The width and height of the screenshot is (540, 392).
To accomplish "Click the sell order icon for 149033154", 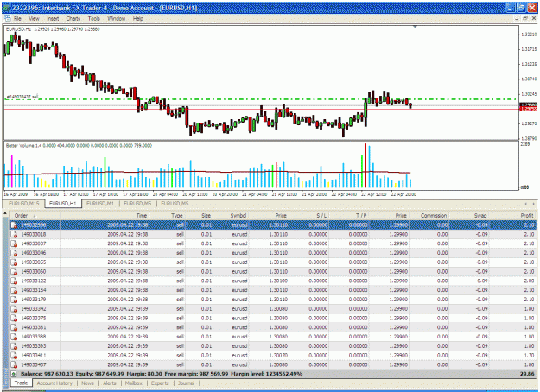I will click(x=14, y=290).
